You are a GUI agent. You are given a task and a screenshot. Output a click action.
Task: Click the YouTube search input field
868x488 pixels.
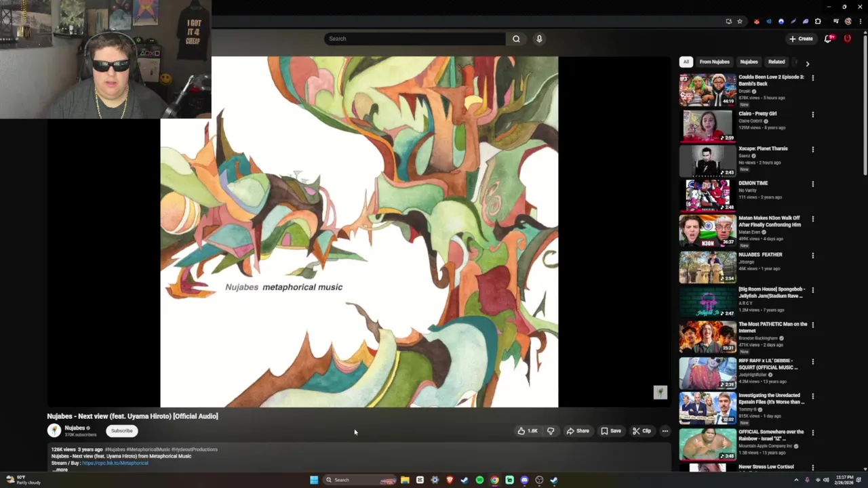click(x=415, y=39)
